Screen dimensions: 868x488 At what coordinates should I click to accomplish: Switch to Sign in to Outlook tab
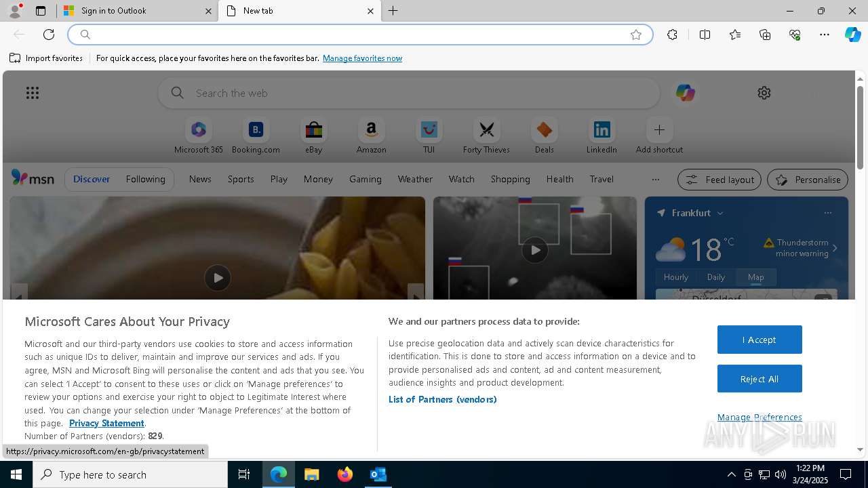[137, 11]
